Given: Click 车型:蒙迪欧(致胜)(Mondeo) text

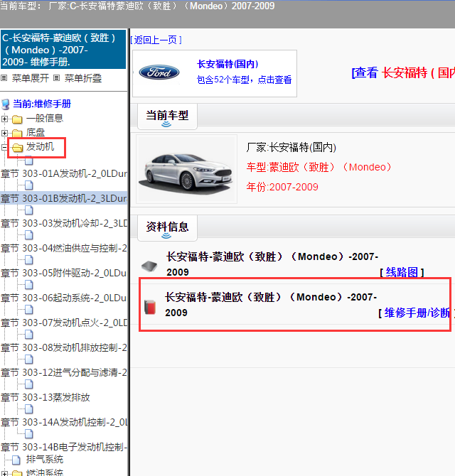Looking at the screenshot, I should point(319,167).
